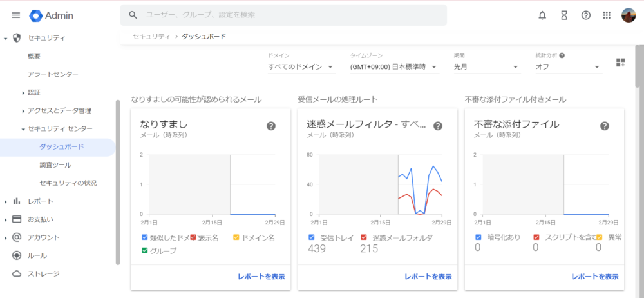Open the notifications bell icon
Viewport: 644px width, 298px height.
tap(542, 15)
